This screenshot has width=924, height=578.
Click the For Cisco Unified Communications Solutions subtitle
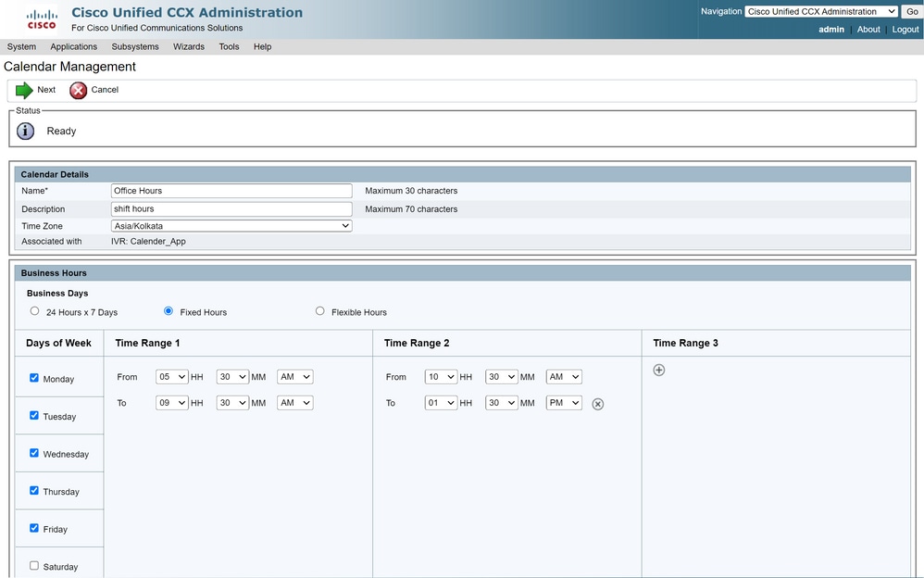click(156, 28)
